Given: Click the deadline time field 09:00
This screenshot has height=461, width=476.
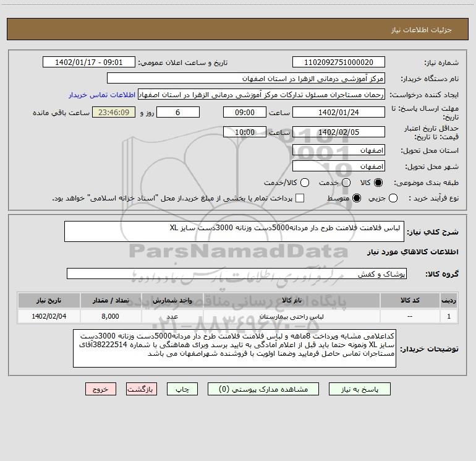Looking at the screenshot, I should click(245, 113).
